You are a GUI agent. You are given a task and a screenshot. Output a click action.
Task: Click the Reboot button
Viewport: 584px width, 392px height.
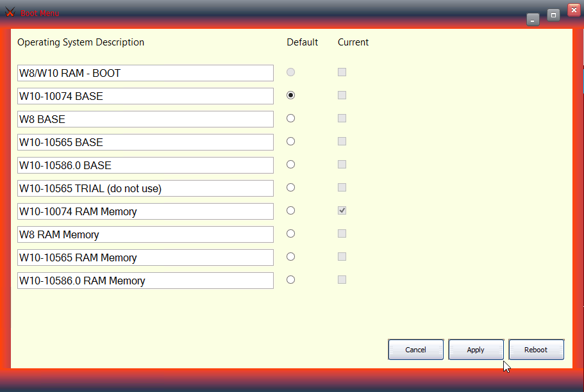[x=537, y=350]
